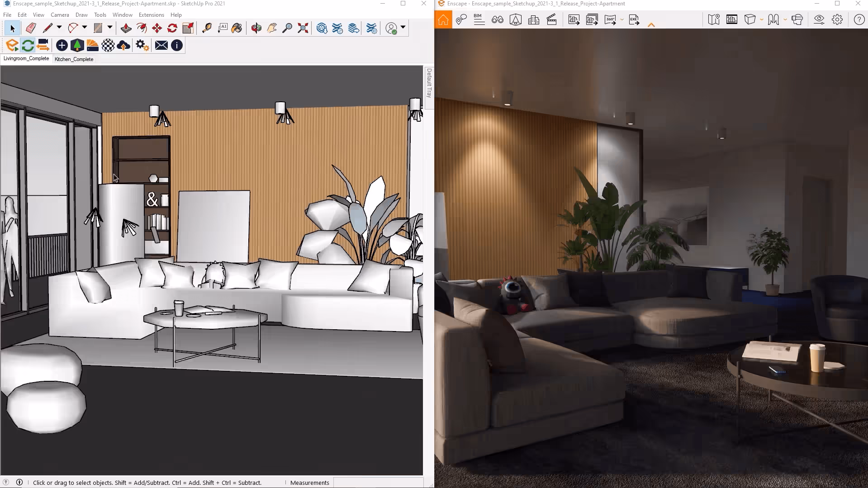Collapse the Enscape toolbar with orange chevron
868x488 pixels.
click(x=651, y=25)
